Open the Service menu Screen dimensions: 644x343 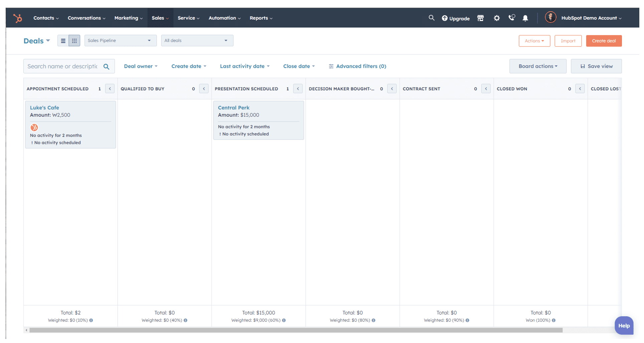pos(188,18)
